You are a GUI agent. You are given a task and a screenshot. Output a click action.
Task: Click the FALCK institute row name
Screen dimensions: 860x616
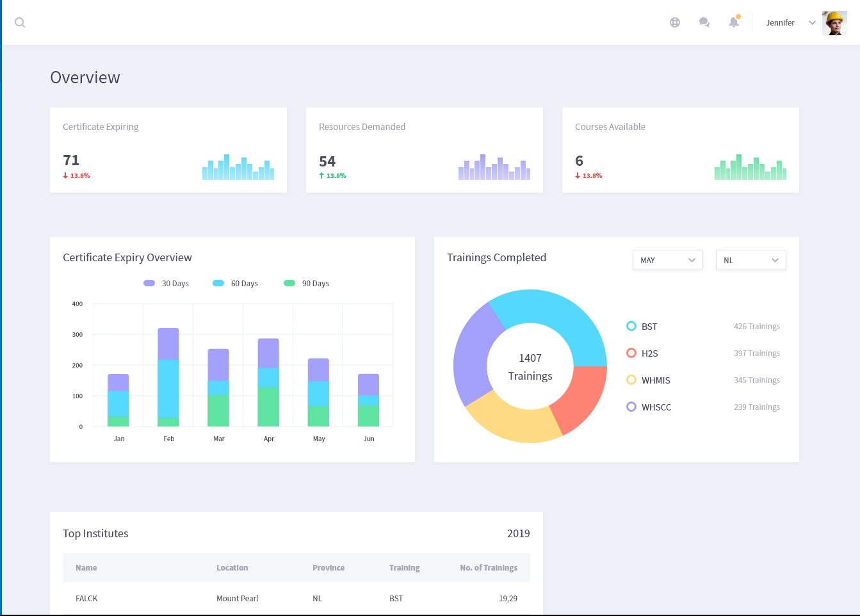(86, 598)
